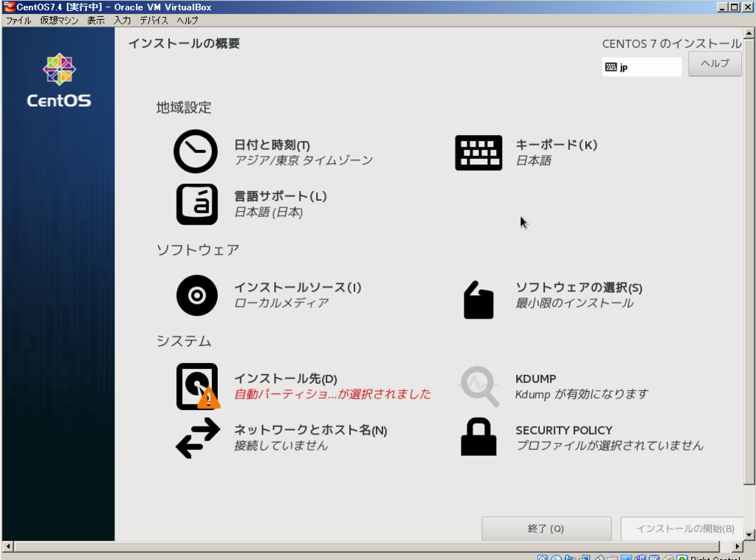Open the KDUMP magnifier icon
This screenshot has width=756, height=560.
tap(479, 387)
